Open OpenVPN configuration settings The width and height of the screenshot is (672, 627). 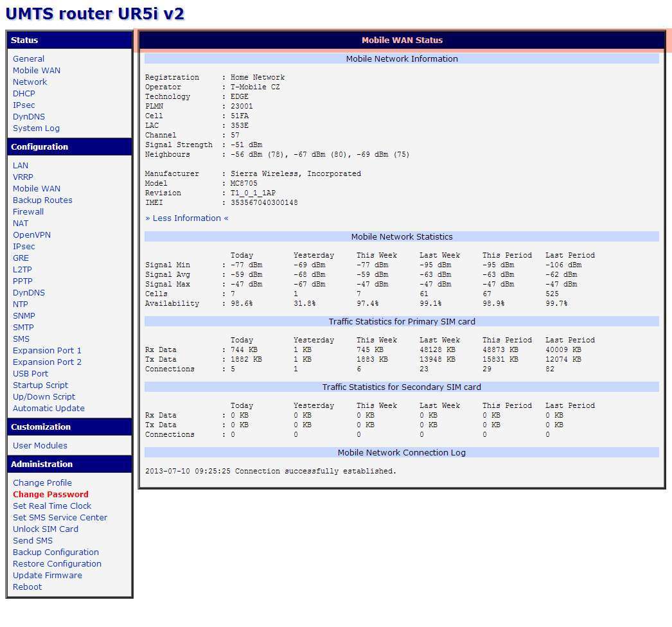(31, 235)
